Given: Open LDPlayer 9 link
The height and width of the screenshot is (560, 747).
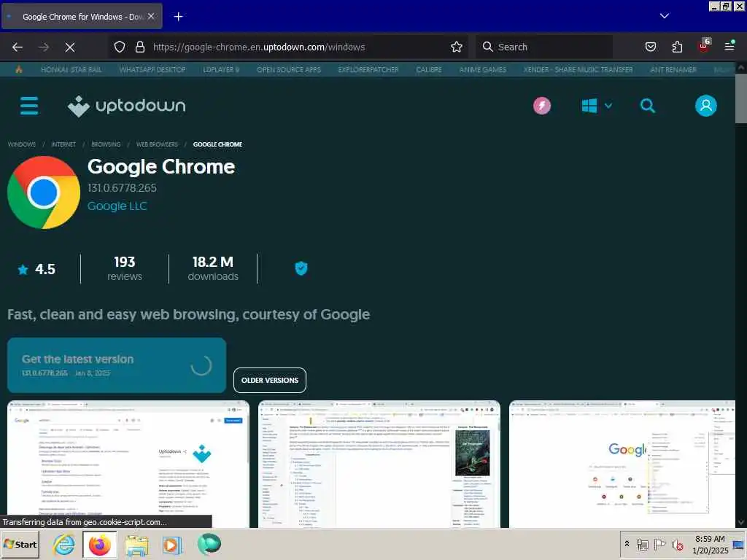Looking at the screenshot, I should (x=221, y=69).
